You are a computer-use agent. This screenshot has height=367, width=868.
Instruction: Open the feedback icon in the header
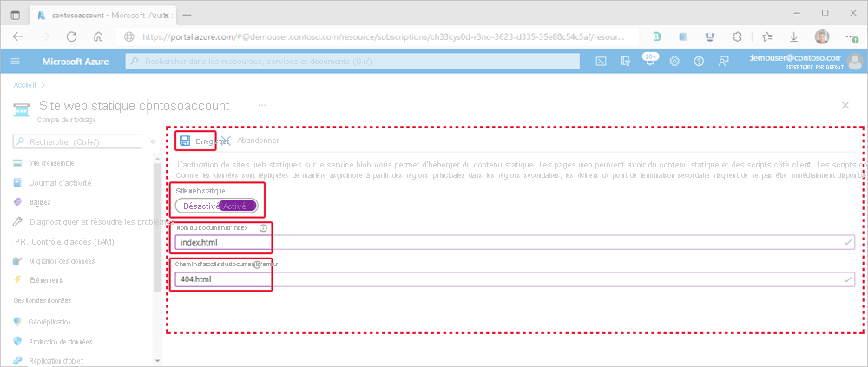coord(724,62)
